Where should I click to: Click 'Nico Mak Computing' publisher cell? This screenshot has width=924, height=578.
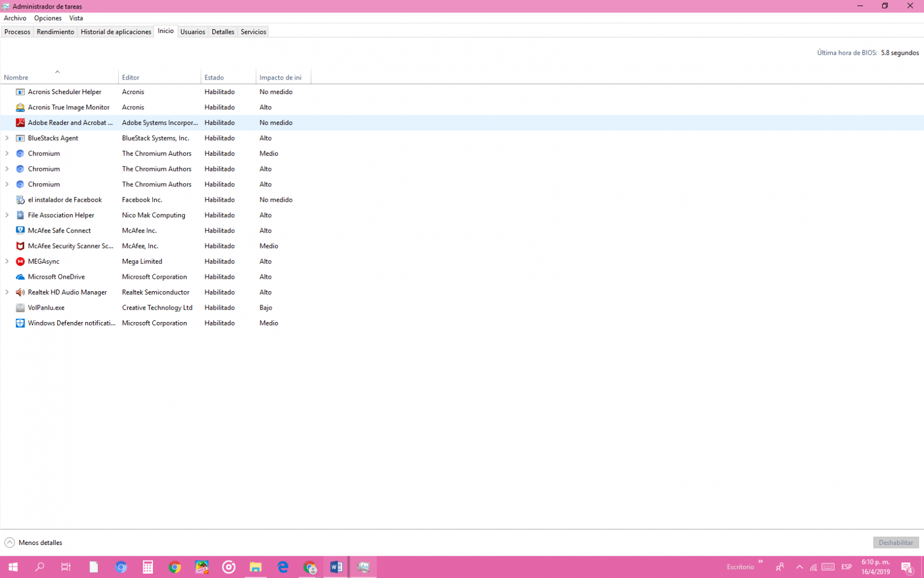(153, 215)
